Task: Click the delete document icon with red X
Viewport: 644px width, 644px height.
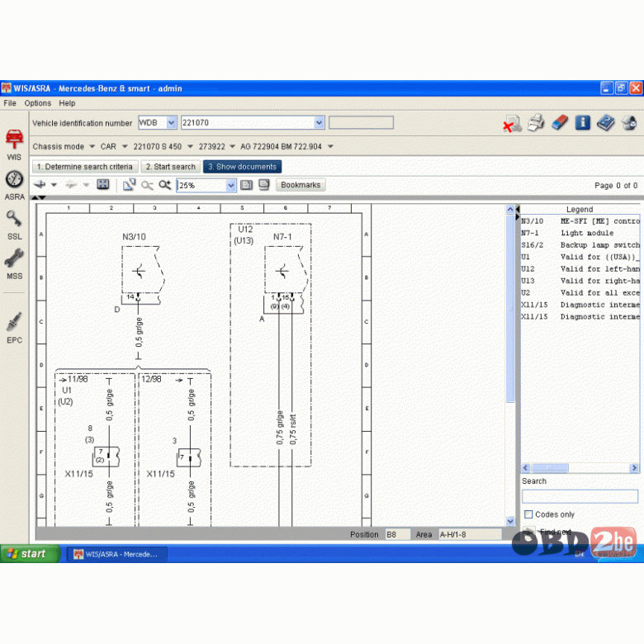Action: point(512,123)
